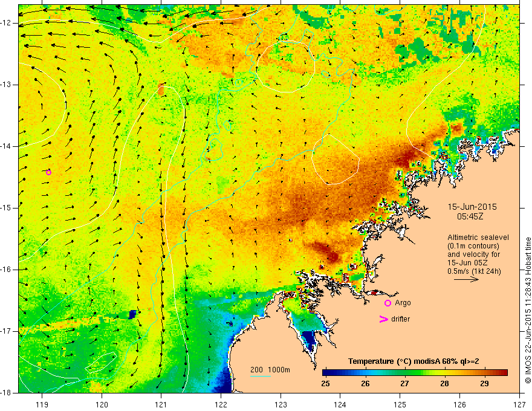Select the 'drifter' legend label
Viewport: 532px width, 411px height.
tap(400, 319)
